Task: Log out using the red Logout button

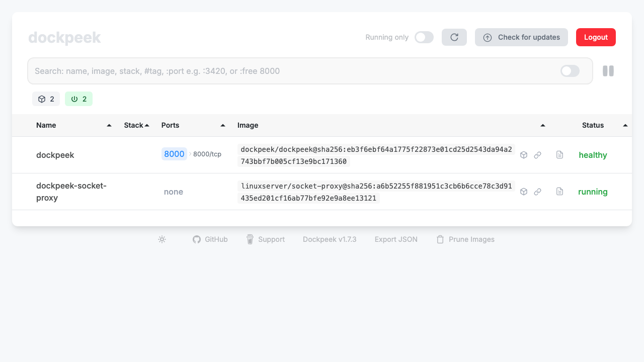Action: click(x=596, y=37)
